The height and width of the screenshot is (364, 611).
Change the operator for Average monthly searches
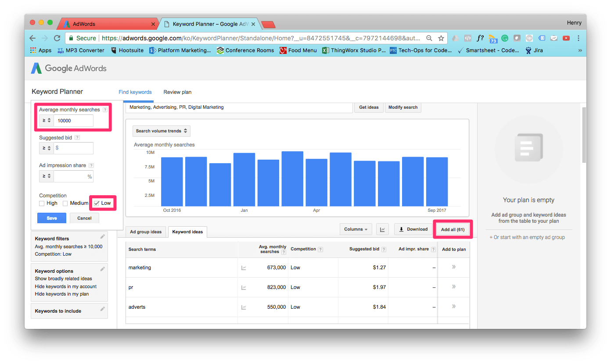(47, 120)
